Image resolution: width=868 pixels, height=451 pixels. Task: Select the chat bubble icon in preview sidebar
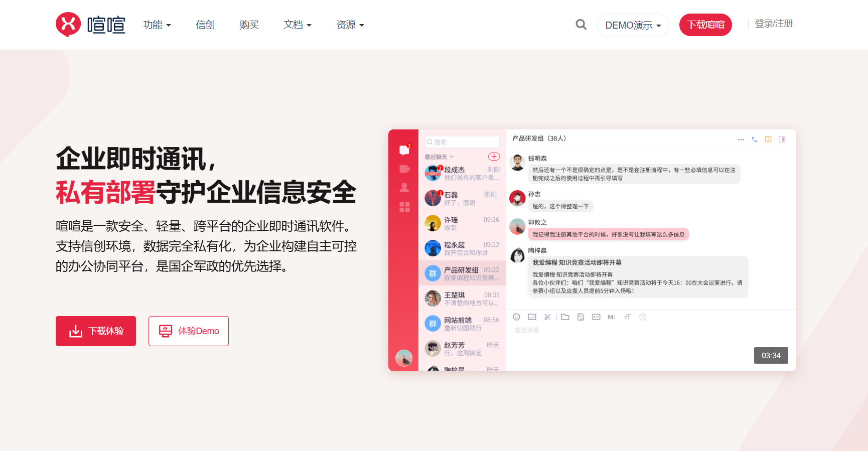404,150
